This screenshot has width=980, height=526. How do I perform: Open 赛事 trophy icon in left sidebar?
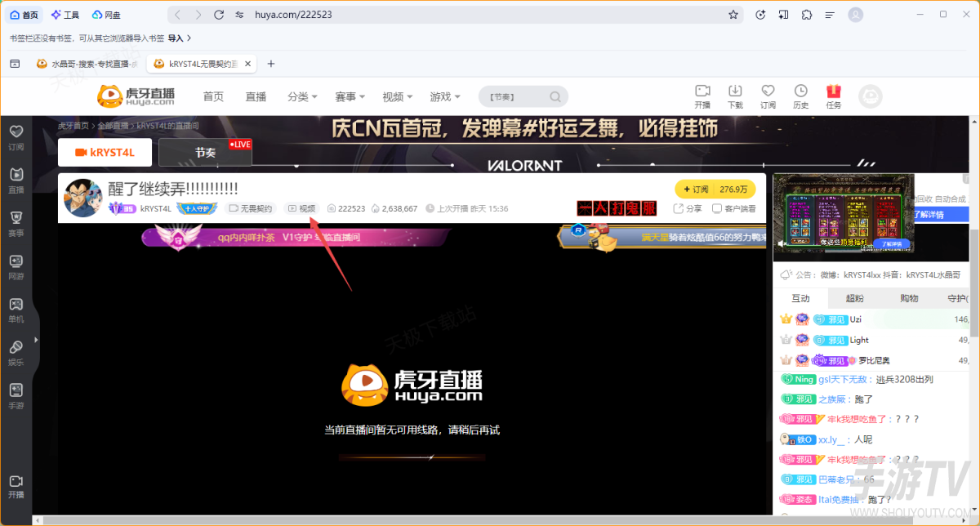pyautogui.click(x=16, y=223)
